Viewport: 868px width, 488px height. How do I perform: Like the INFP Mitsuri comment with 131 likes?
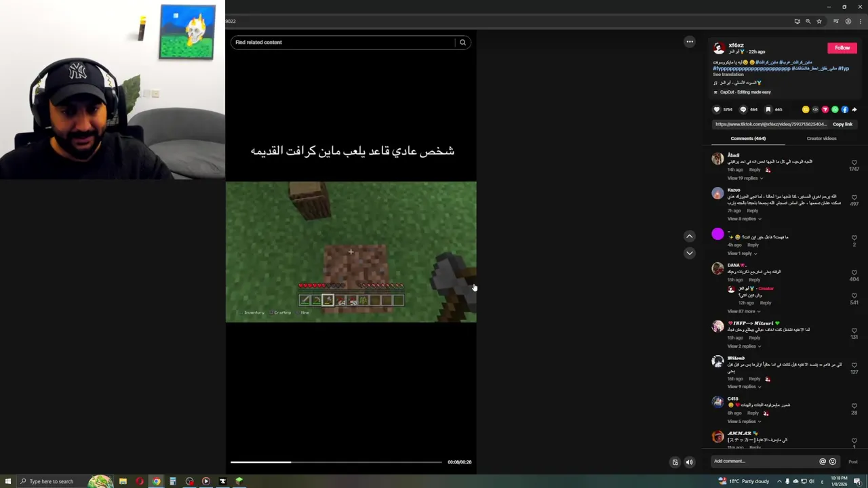point(854,331)
